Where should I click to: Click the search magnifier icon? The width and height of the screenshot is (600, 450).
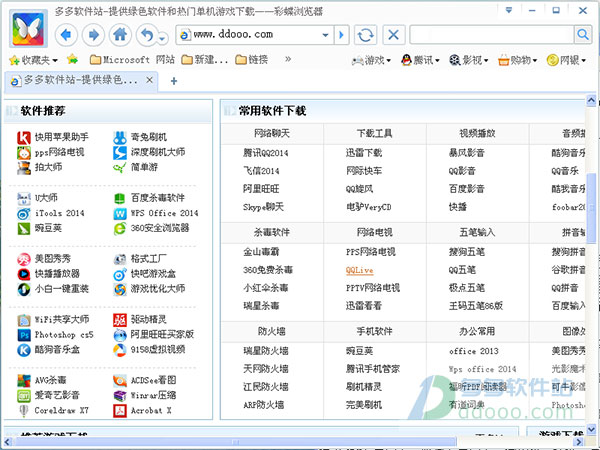tap(583, 35)
